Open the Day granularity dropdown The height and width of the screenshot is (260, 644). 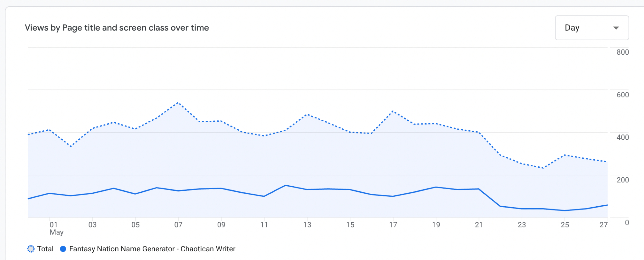point(592,28)
